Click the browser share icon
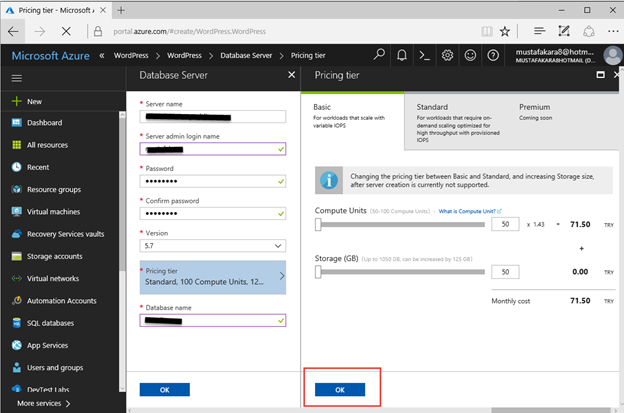The width and height of the screenshot is (624, 413). [589, 31]
